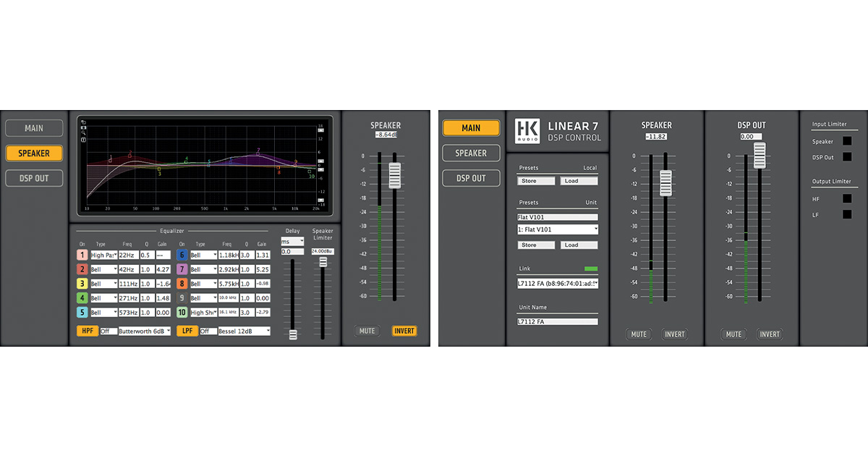Screen dimensions: 868x456
Task: Click the preset name field Flat V101
Action: pyautogui.click(x=558, y=217)
